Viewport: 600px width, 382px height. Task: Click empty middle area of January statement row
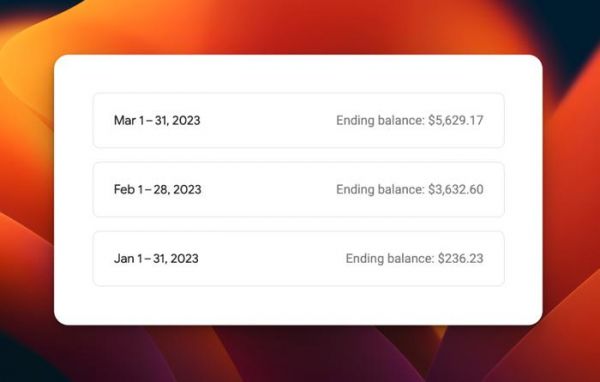pyautogui.click(x=272, y=258)
